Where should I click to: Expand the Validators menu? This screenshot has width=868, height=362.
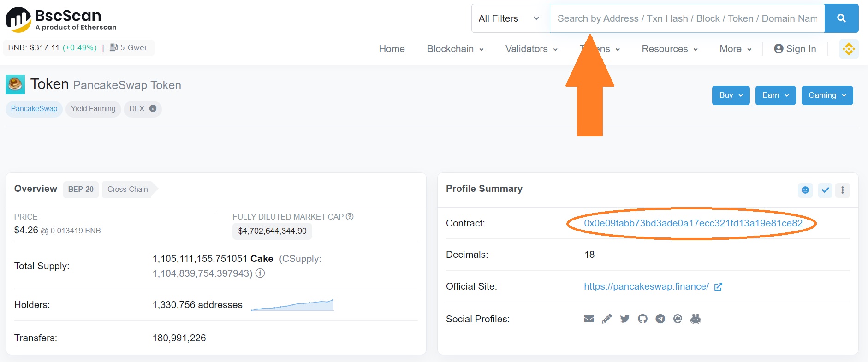531,49
